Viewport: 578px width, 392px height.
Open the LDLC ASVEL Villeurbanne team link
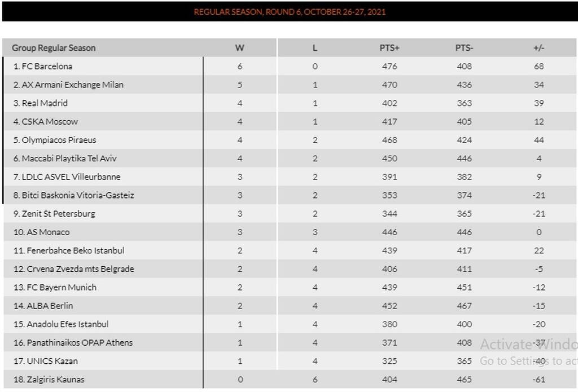click(x=71, y=177)
